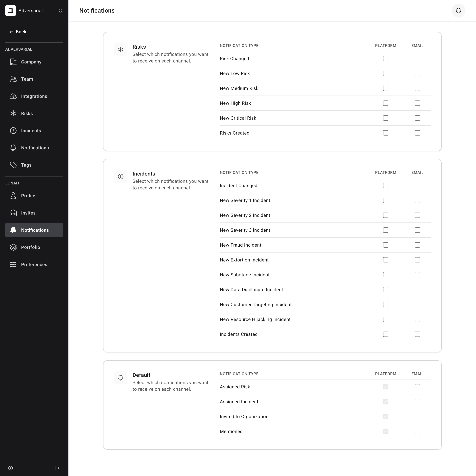Go to Company settings page
This screenshot has height=476, width=476.
coord(34,62)
